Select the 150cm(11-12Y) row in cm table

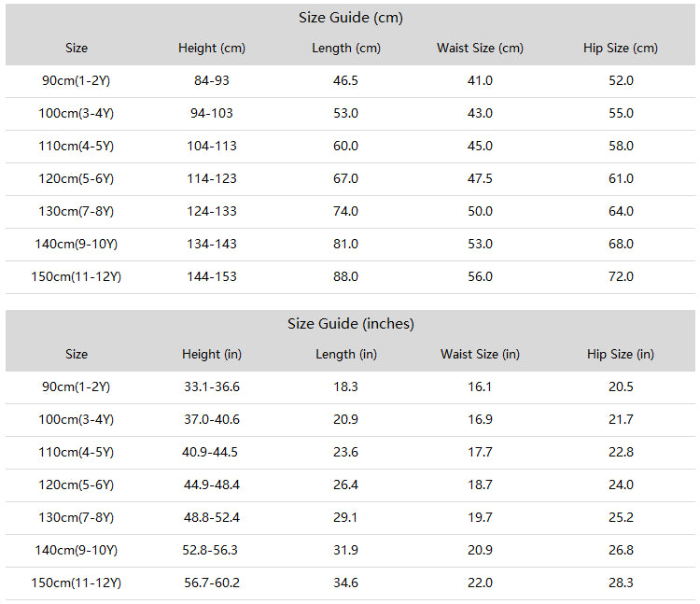pos(350,276)
